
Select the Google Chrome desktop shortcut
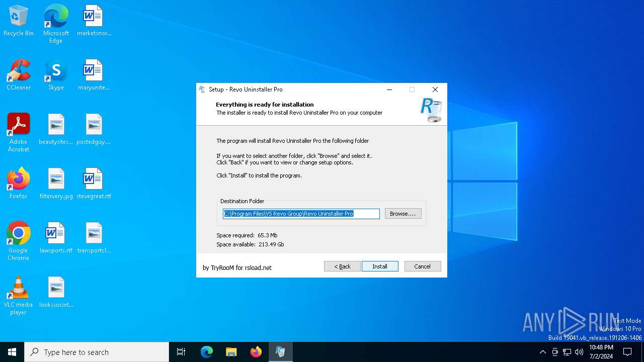tap(19, 241)
